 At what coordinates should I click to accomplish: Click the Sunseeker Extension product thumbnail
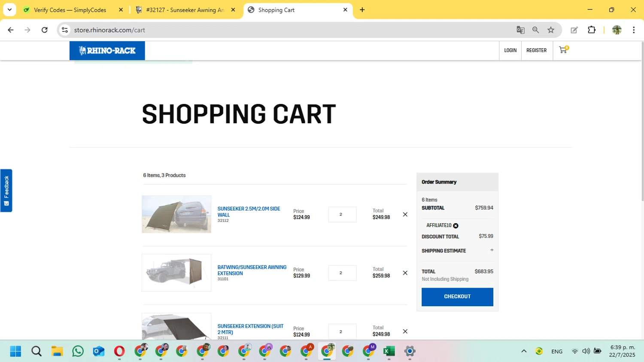[x=176, y=326]
